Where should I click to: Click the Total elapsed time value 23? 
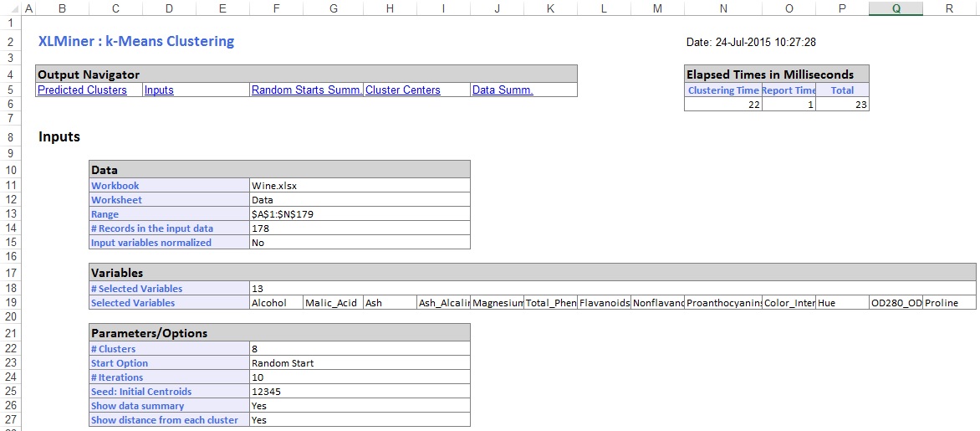click(842, 105)
